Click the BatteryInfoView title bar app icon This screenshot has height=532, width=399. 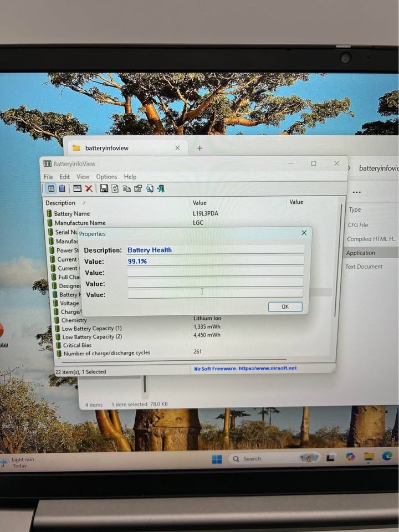(x=47, y=164)
